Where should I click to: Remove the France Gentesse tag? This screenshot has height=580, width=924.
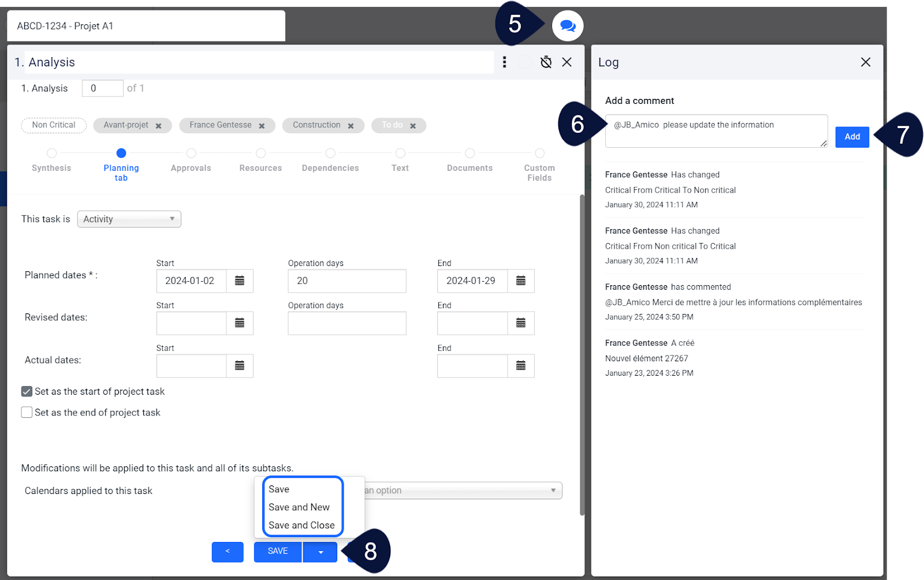262,126
